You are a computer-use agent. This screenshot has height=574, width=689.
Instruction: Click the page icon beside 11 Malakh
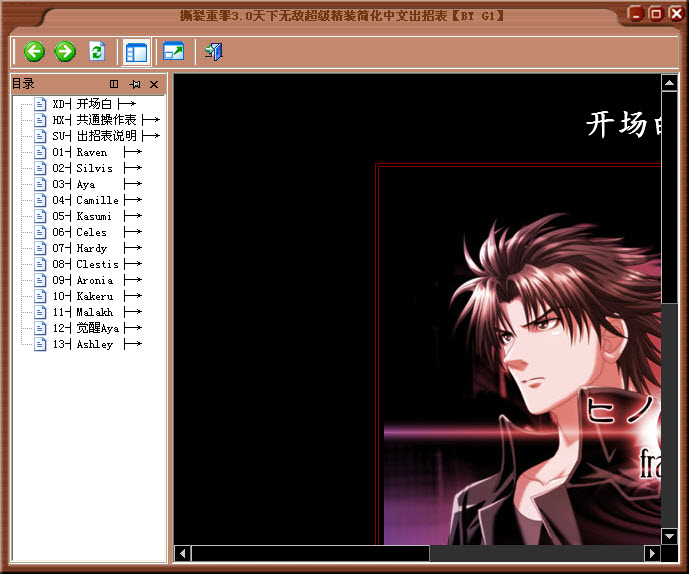click(x=40, y=312)
